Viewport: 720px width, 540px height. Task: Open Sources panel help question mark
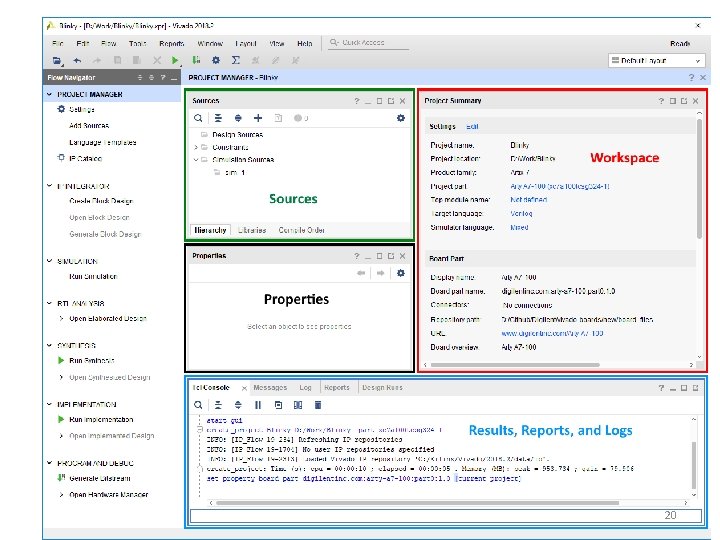coord(357,101)
